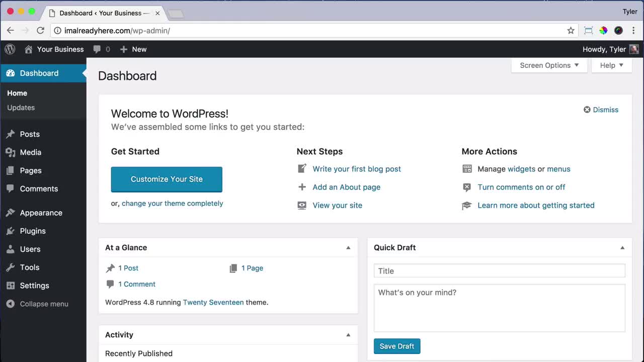This screenshot has width=644, height=362.
Task: Click the pencil icon beside Write your first blog post
Action: [302, 169]
